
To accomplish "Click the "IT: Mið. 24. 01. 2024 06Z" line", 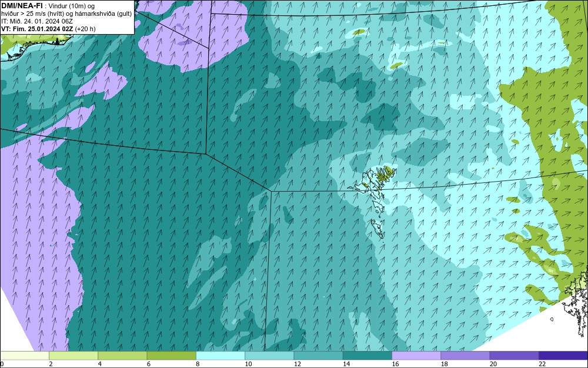I will click(x=36, y=21).
